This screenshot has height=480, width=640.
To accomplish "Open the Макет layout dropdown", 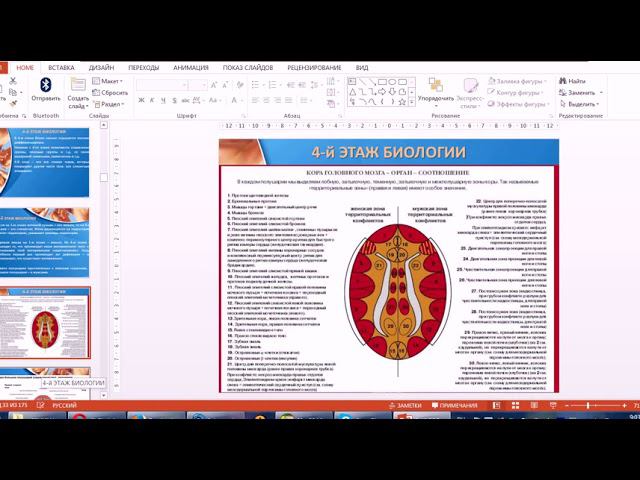I will [107, 81].
